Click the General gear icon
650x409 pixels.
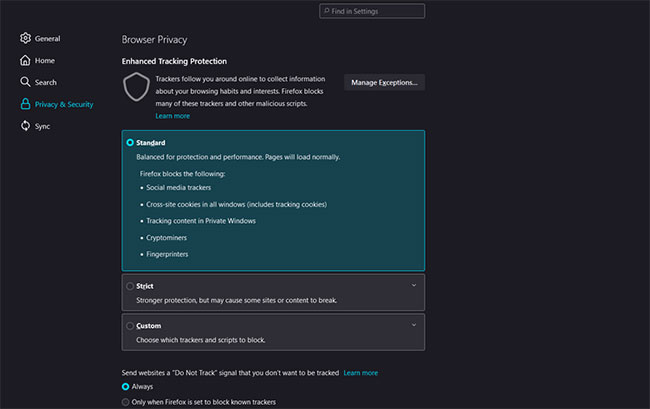tap(25, 38)
